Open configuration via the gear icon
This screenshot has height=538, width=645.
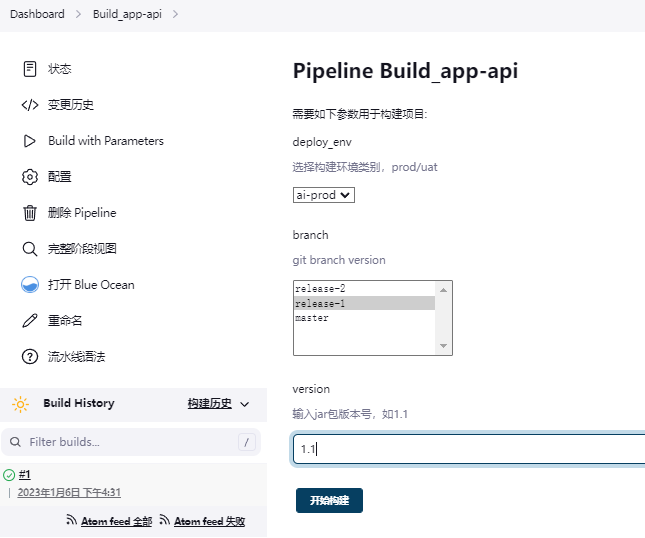[30, 177]
